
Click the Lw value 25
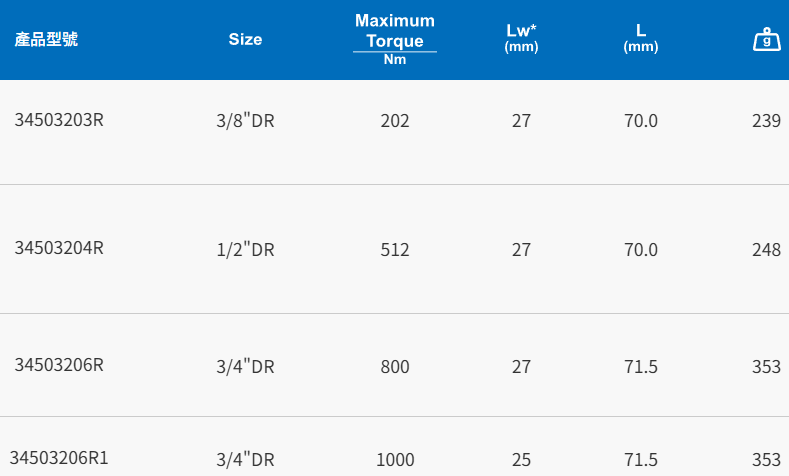coord(521,460)
